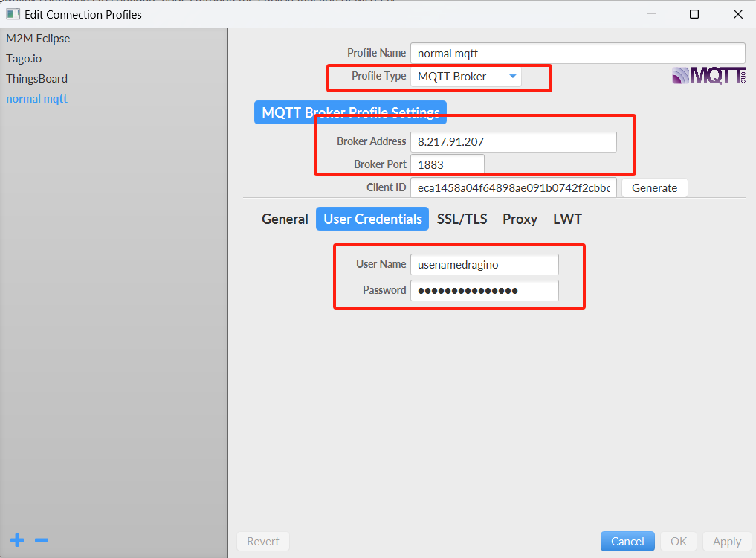Switch to the General tab

285,219
